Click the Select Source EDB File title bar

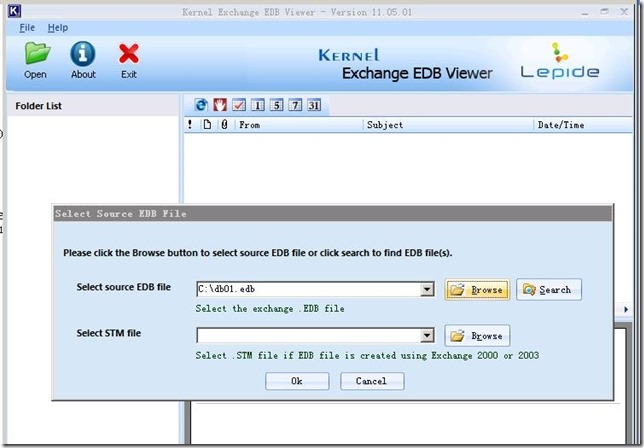tap(333, 214)
